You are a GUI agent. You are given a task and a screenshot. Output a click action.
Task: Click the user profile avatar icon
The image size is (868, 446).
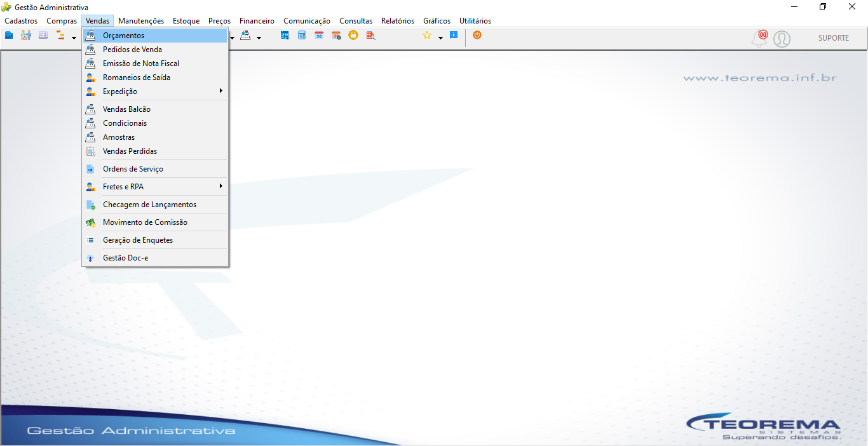[x=782, y=39]
